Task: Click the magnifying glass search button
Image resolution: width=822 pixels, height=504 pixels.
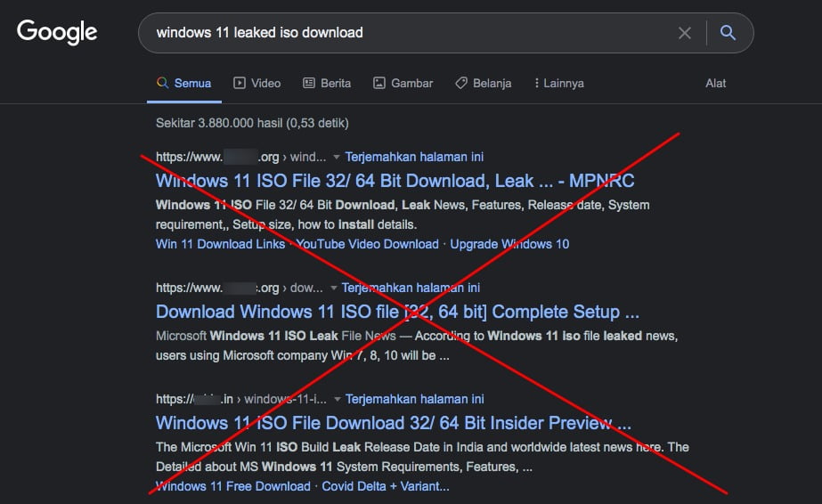Action: [727, 32]
